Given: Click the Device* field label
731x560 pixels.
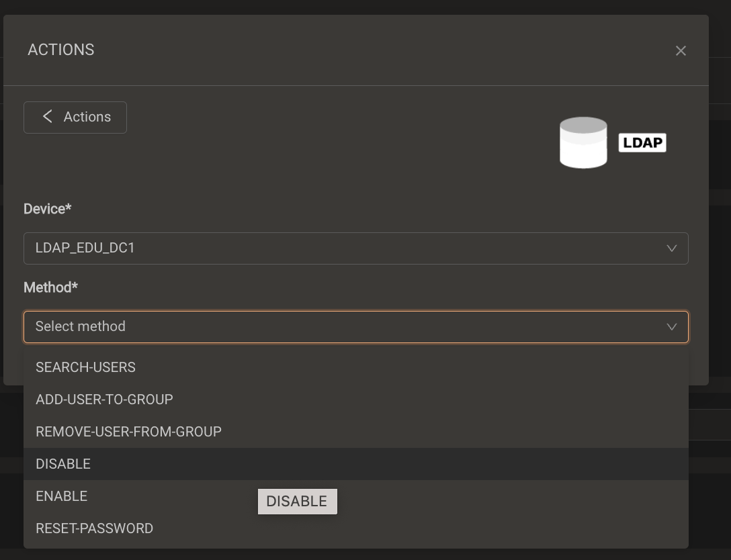Looking at the screenshot, I should click(48, 209).
